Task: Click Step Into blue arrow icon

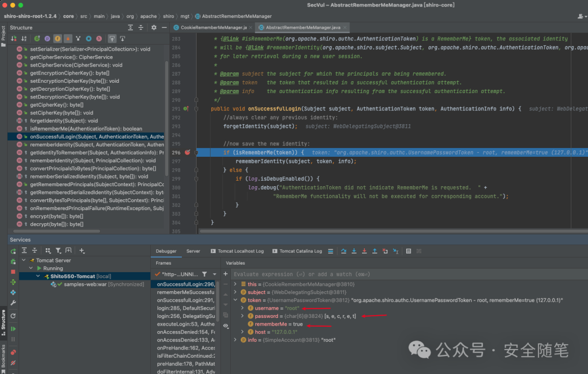Action: pos(354,251)
